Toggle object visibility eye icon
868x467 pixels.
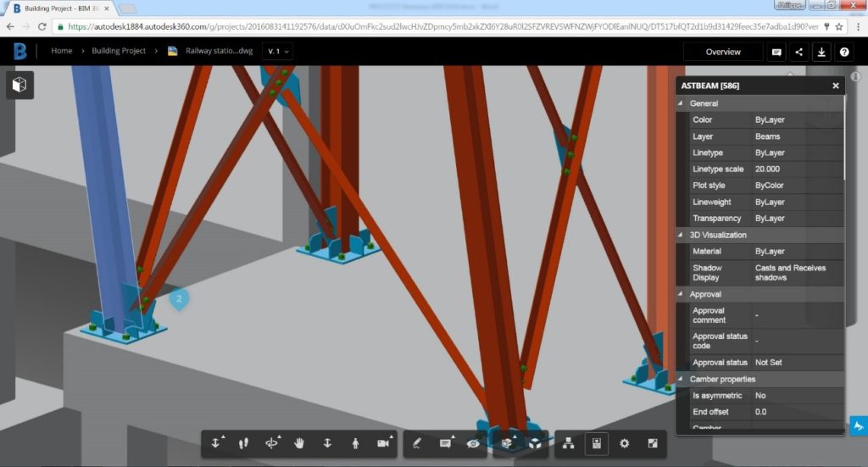pyautogui.click(x=473, y=443)
